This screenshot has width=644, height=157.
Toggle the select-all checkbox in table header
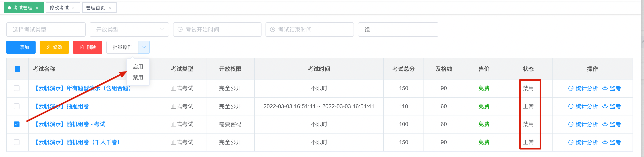[x=17, y=69]
